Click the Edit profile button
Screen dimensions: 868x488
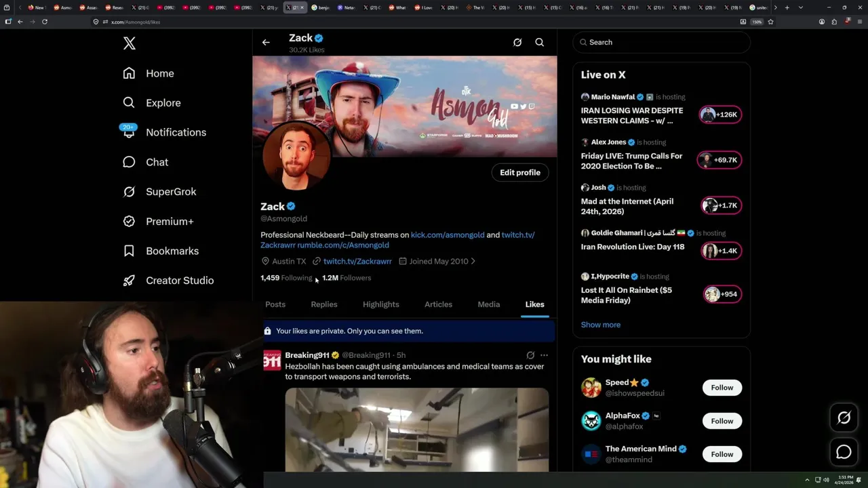coord(520,173)
